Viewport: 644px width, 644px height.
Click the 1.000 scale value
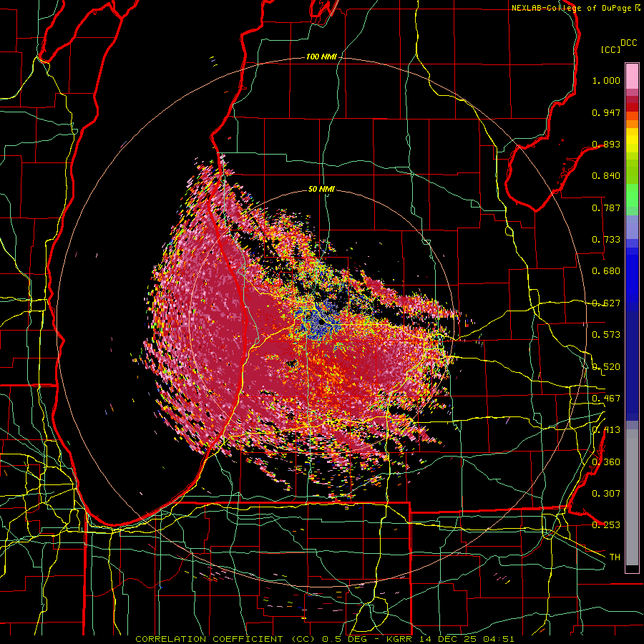point(606,80)
